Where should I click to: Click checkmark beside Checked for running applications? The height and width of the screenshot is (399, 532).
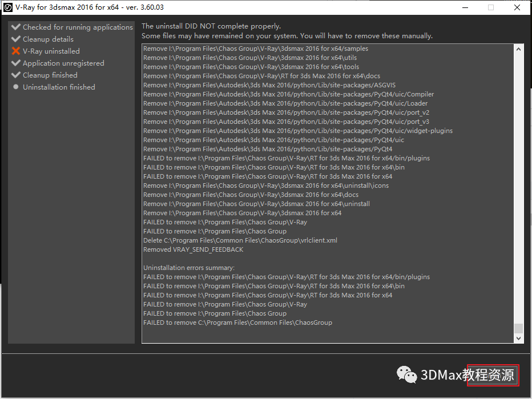(15, 27)
